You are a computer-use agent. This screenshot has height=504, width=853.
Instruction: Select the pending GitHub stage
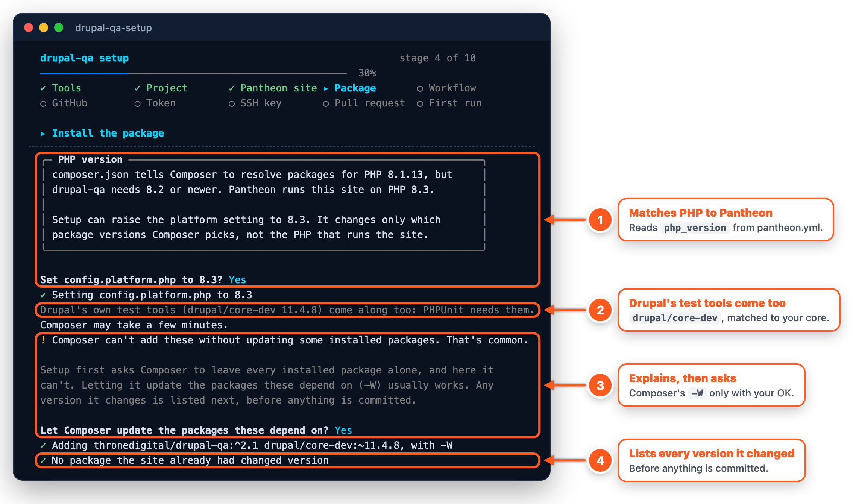(x=64, y=103)
